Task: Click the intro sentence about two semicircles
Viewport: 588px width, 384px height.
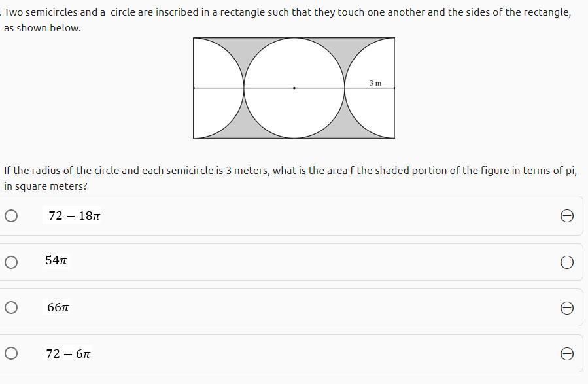Action: 287,20
